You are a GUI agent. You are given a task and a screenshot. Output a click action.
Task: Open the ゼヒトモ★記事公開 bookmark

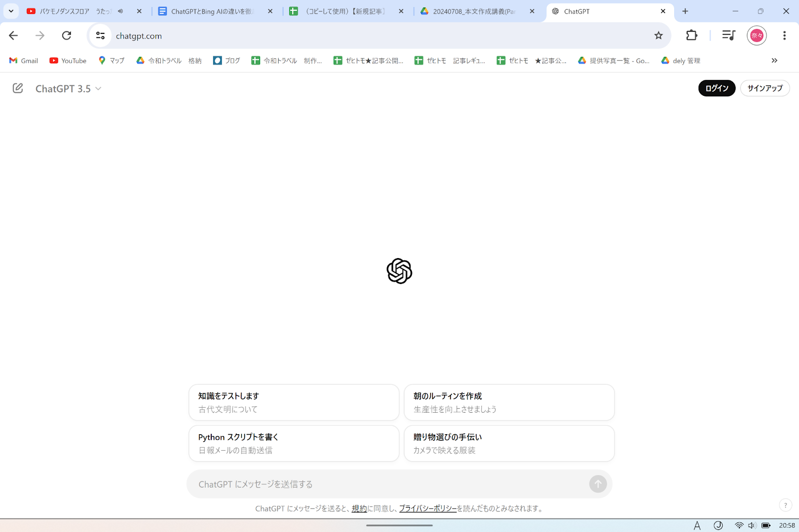(x=369, y=60)
